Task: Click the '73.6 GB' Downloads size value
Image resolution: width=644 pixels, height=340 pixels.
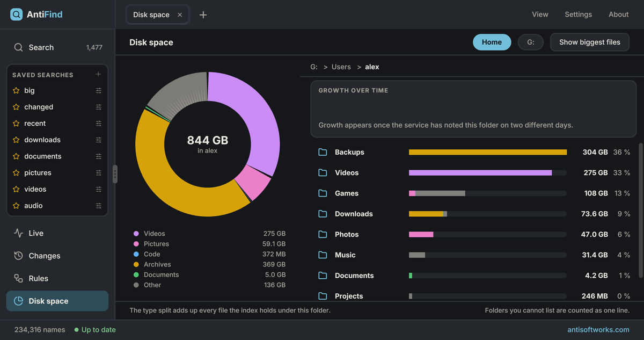Action: (595, 214)
